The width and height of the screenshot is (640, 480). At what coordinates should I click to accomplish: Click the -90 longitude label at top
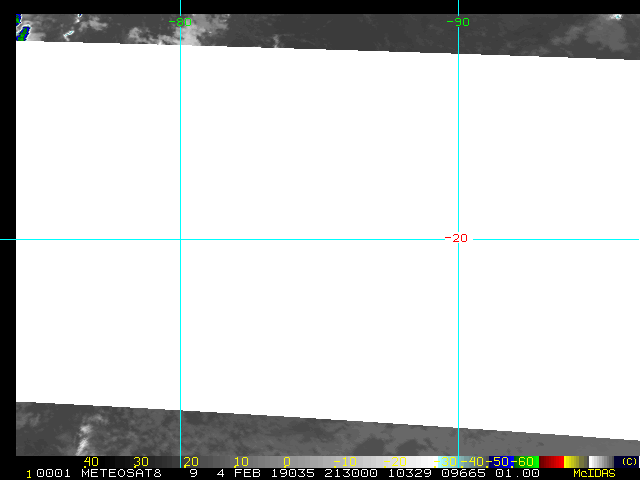pyautogui.click(x=459, y=21)
